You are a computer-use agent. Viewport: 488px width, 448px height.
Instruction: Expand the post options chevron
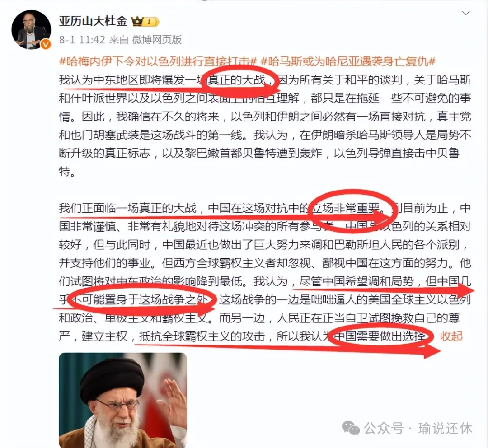465,13
